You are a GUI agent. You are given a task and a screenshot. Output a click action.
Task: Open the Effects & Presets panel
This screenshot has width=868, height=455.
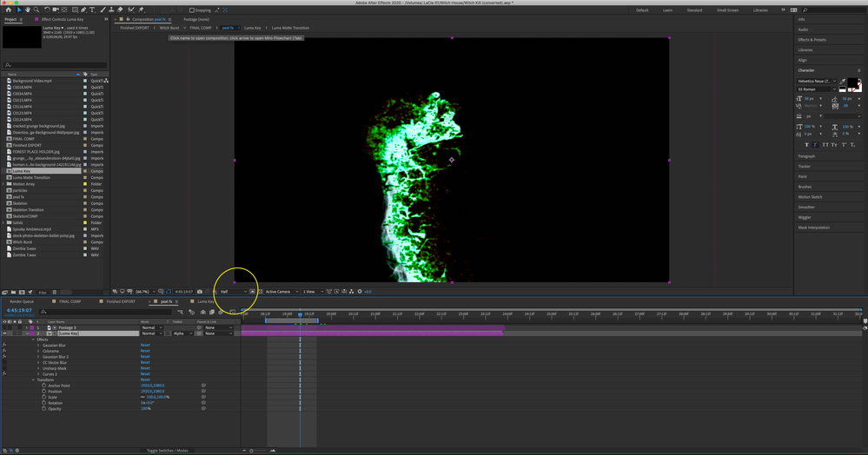(812, 40)
